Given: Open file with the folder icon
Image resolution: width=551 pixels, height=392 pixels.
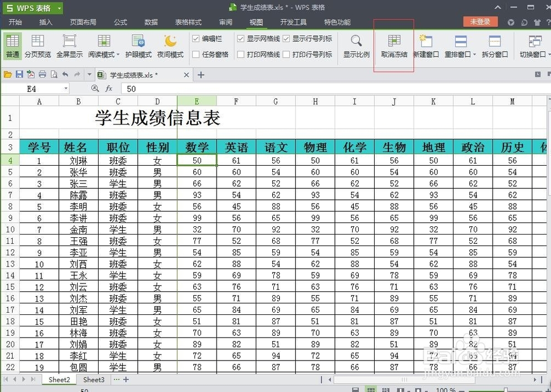Looking at the screenshot, I should tap(8, 74).
